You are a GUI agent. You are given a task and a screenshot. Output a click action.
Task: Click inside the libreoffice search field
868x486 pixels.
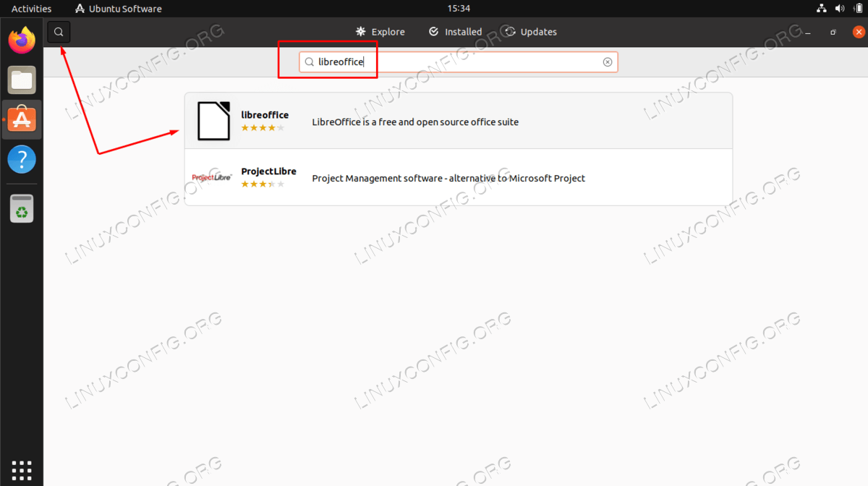coord(459,62)
